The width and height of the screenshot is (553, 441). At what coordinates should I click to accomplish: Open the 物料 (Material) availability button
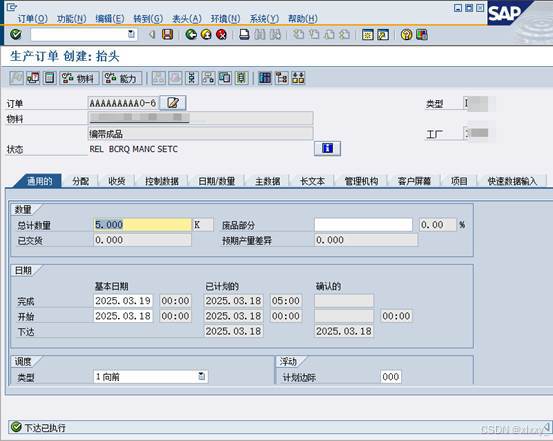79,78
